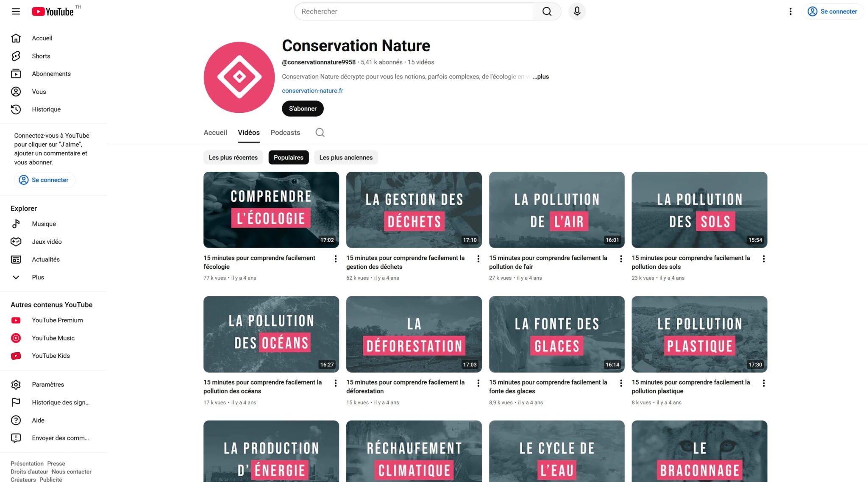Open the conservation-nature.fr link
The width and height of the screenshot is (868, 482).
point(312,91)
